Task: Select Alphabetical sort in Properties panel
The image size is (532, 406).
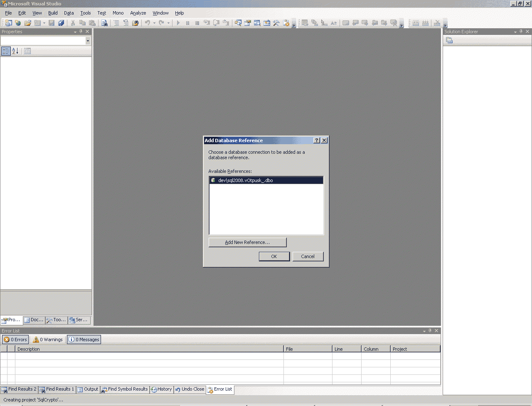Action: tap(15, 51)
